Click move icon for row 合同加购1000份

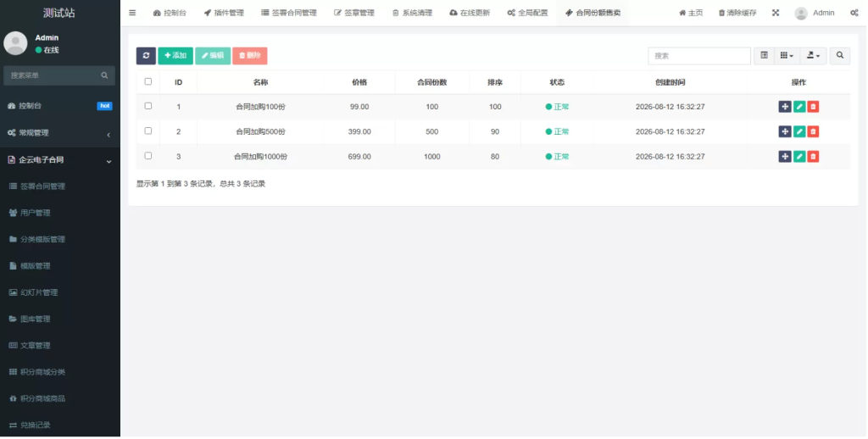(785, 156)
